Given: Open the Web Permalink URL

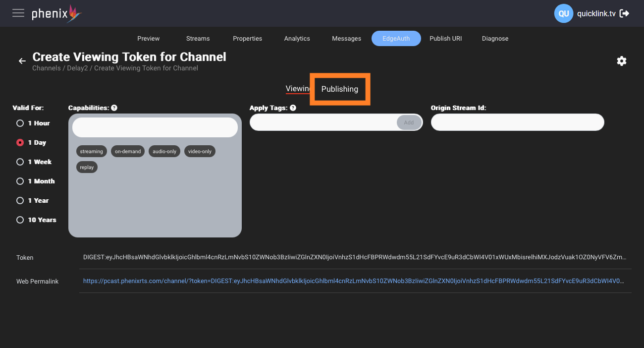Looking at the screenshot, I should [354, 281].
